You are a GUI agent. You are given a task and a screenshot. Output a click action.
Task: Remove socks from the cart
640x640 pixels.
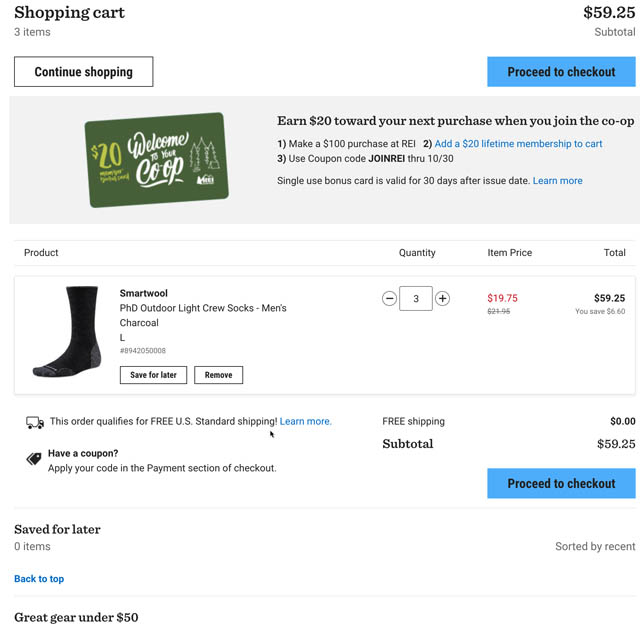[x=218, y=375]
